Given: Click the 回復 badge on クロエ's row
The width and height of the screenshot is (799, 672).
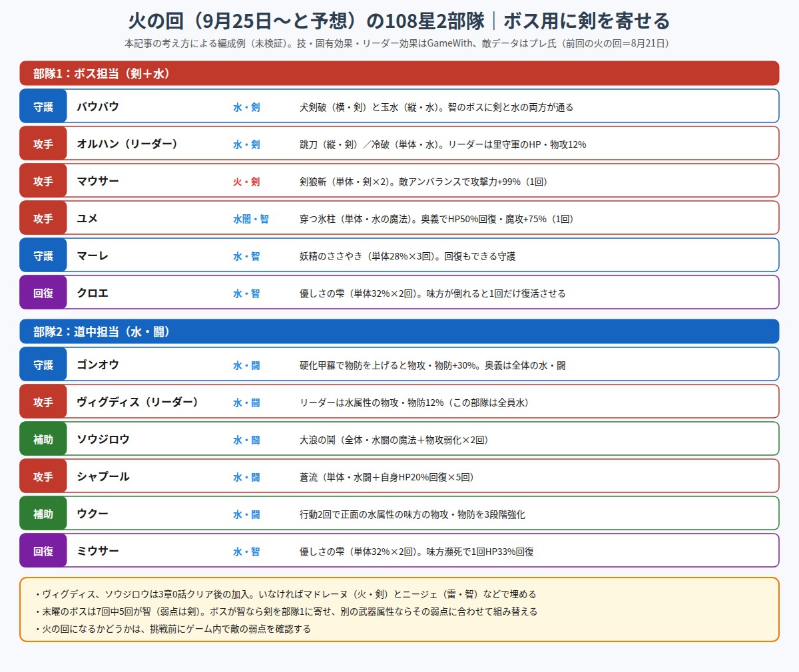Looking at the screenshot, I should (x=43, y=293).
